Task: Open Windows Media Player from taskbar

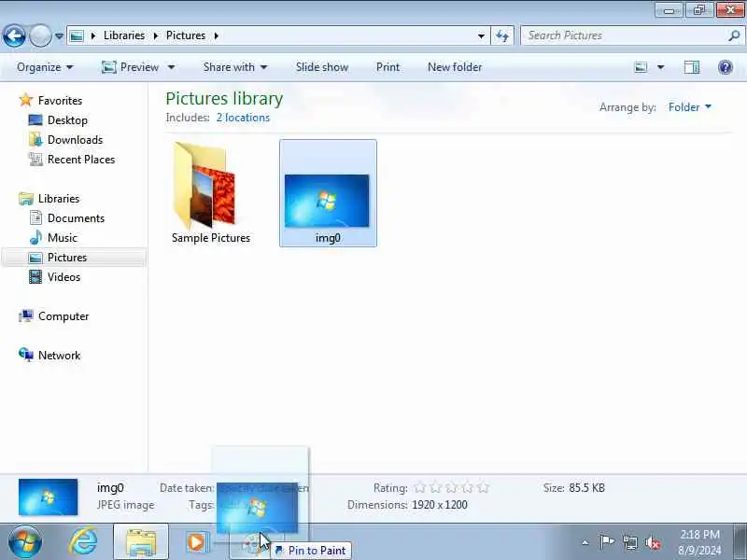Action: point(197,542)
